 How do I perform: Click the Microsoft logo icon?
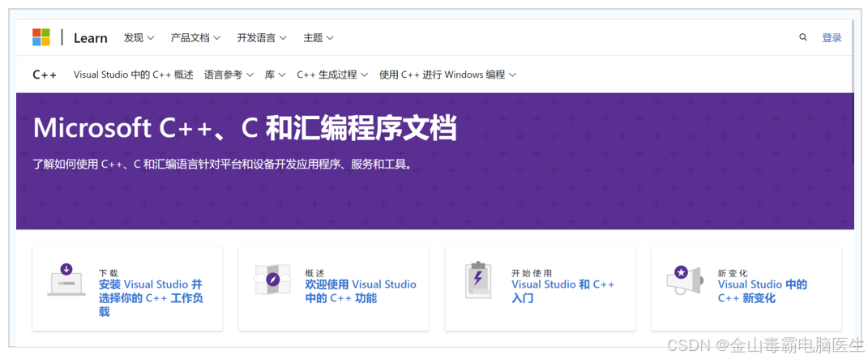tap(41, 37)
